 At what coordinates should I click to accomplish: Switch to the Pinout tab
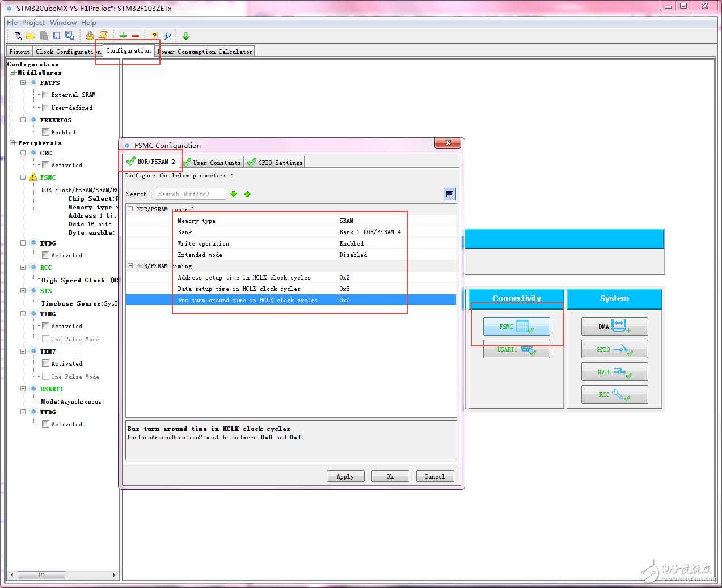point(19,52)
